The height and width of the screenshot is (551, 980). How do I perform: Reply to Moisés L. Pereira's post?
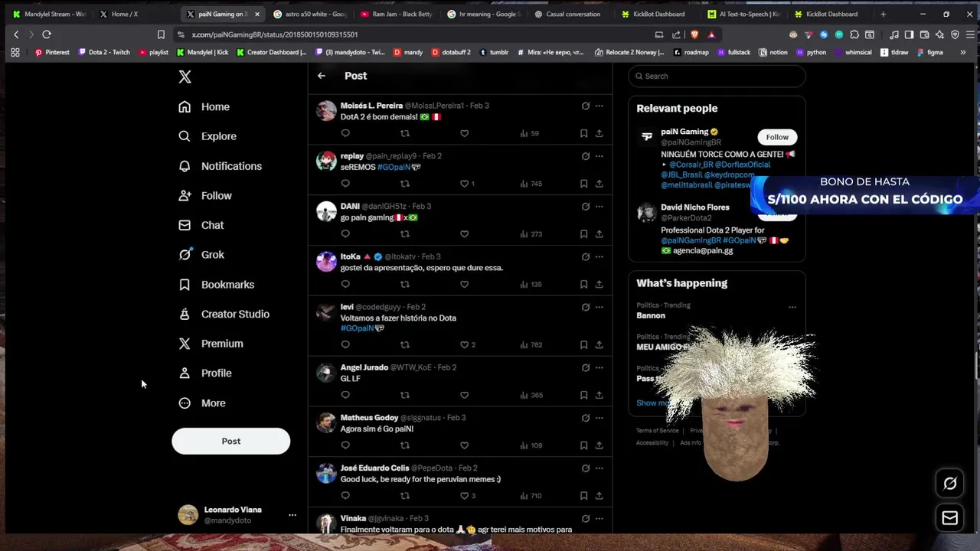(345, 133)
